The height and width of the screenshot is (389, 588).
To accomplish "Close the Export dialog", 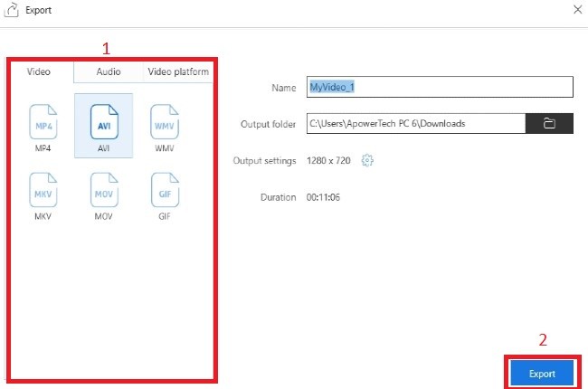I will tap(577, 10).
